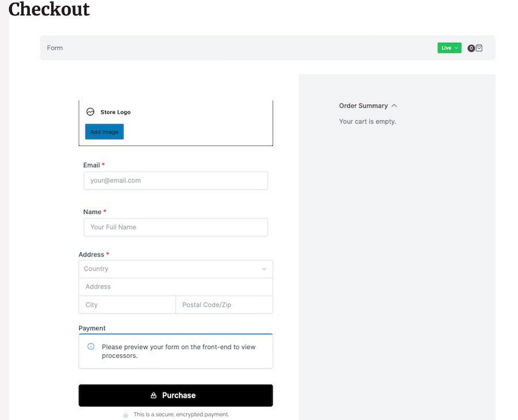The image size is (518, 420).
Task: Click the Purchase button
Action: click(x=176, y=395)
